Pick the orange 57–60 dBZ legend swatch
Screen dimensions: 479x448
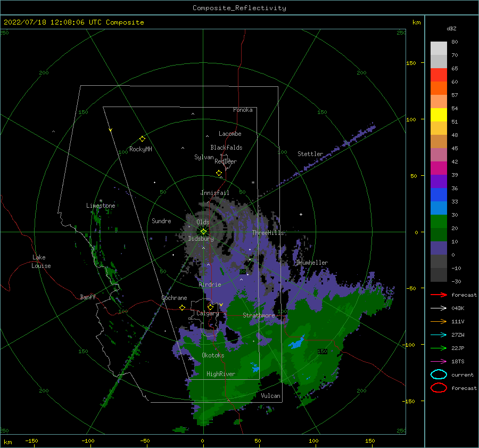pyautogui.click(x=439, y=88)
